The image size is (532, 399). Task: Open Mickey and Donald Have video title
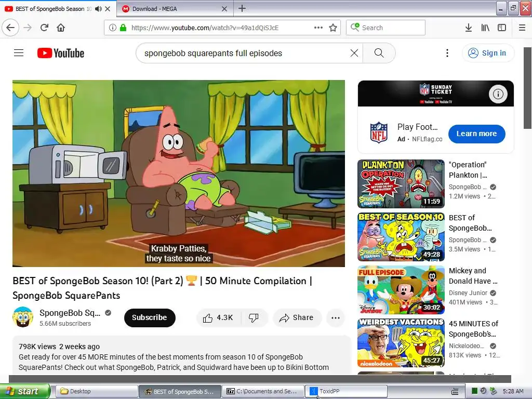[473, 276]
